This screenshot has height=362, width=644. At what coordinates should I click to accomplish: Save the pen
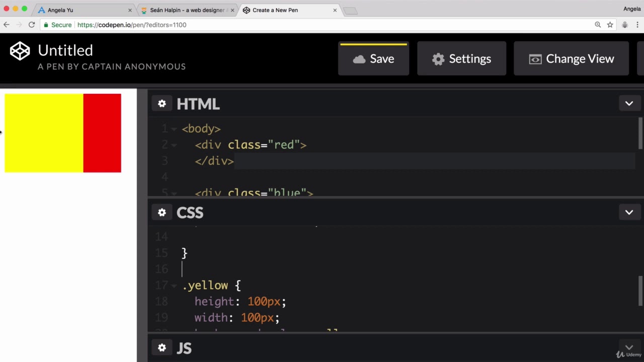coord(373,59)
